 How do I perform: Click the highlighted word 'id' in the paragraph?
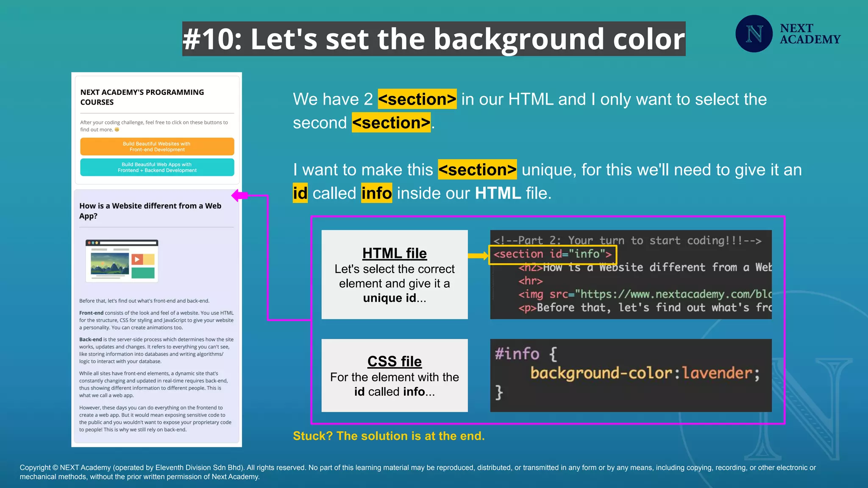(x=300, y=193)
